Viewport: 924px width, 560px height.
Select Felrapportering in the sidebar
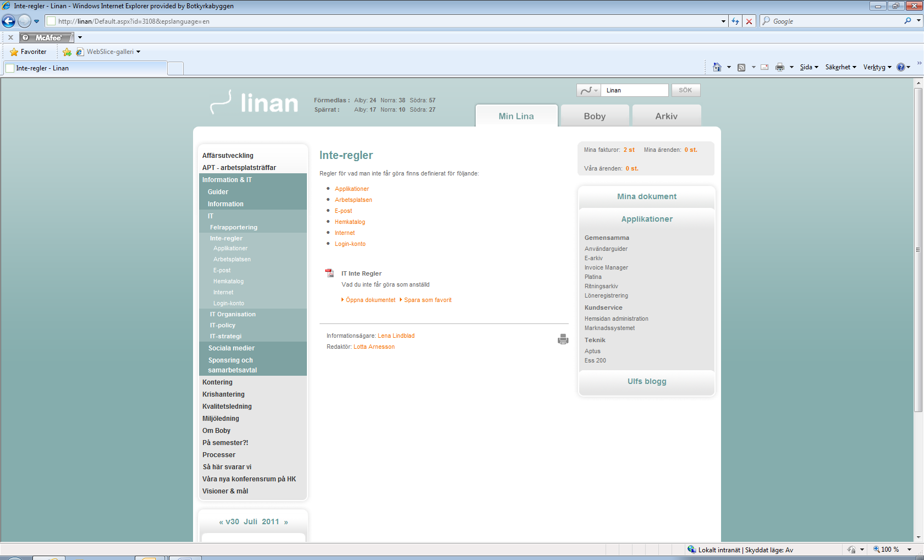234,227
